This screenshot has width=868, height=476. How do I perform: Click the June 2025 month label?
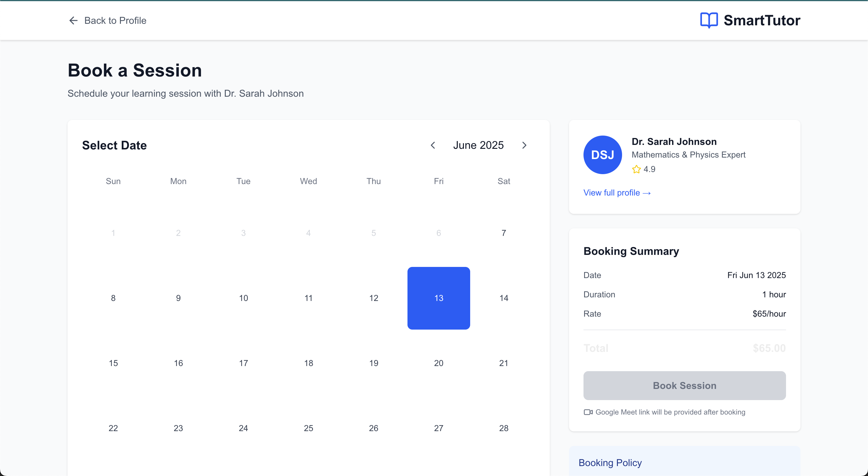pos(478,145)
